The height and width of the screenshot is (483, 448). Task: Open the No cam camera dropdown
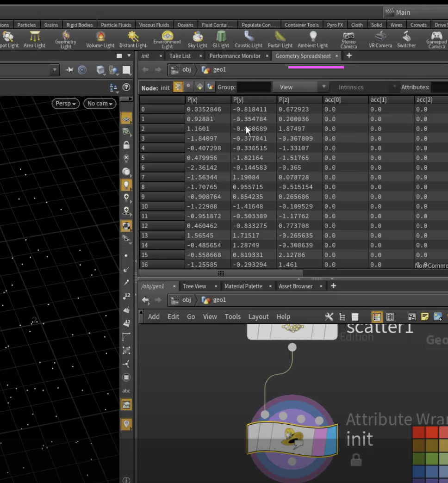[100, 104]
